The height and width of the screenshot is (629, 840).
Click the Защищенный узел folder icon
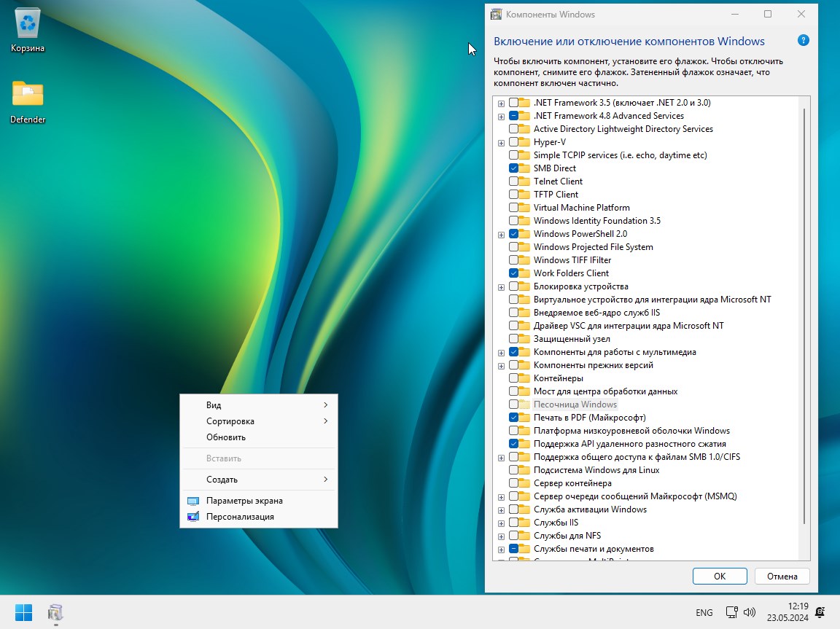pos(524,339)
